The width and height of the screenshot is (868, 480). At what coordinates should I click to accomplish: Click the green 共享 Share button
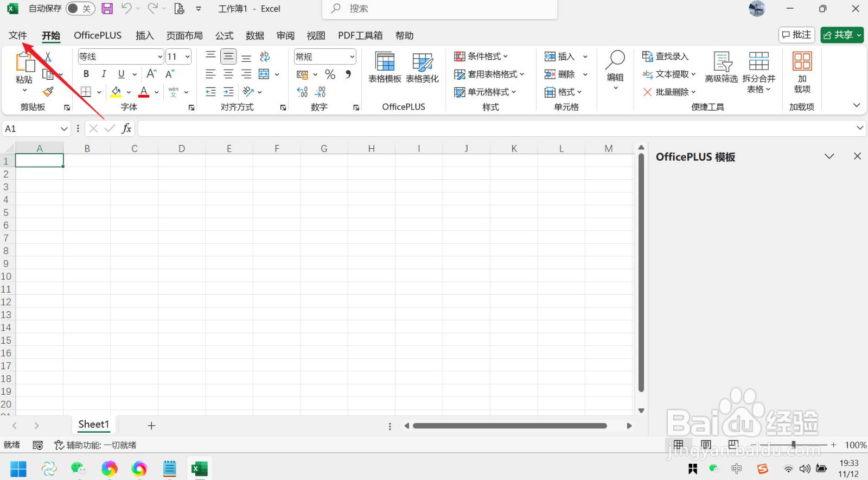pos(842,35)
